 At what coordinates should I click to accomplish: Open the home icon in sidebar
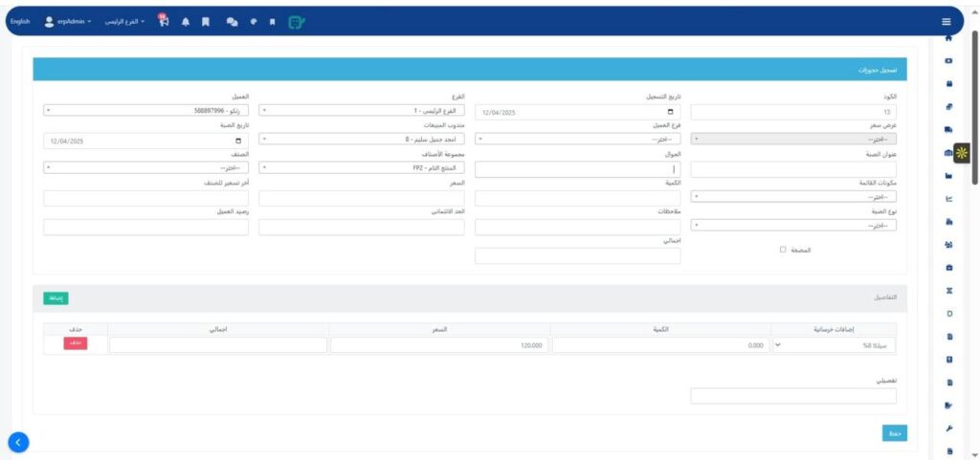point(948,39)
